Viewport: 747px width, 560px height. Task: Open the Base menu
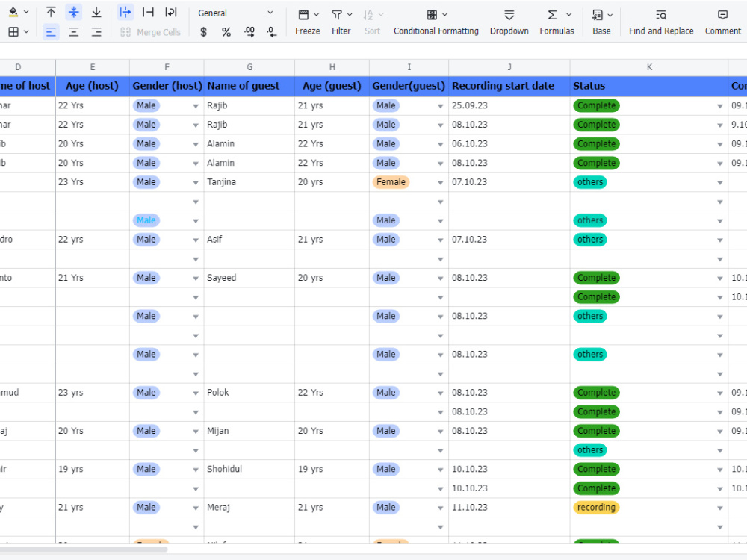601,22
